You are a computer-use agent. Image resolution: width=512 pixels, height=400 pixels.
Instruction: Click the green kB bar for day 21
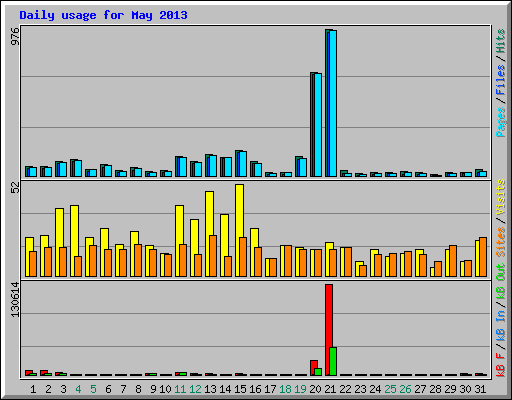point(333,361)
